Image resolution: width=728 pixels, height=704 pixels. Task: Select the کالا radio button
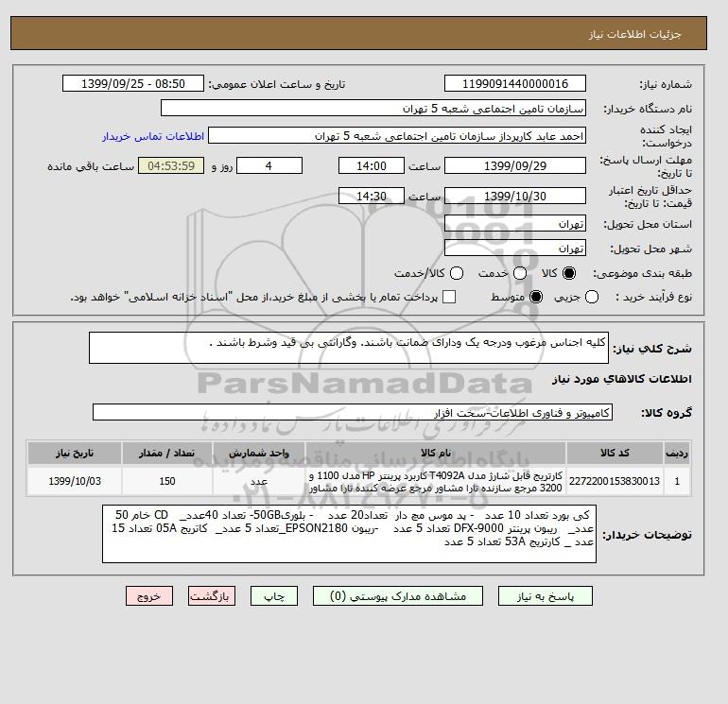coord(569,273)
